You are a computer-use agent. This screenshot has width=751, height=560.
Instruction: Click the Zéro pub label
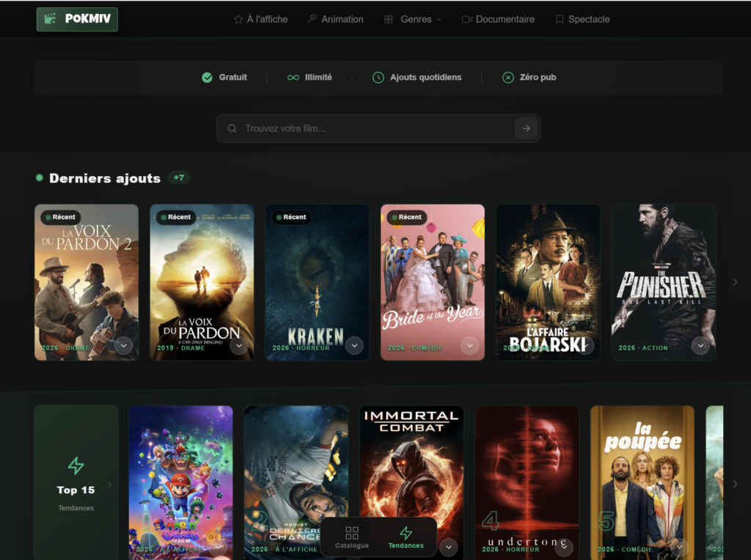[538, 78]
